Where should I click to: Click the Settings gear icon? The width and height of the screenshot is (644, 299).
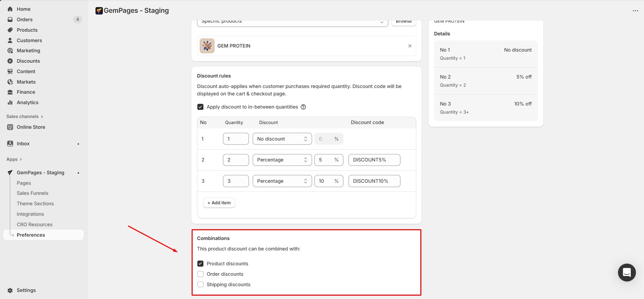10,290
